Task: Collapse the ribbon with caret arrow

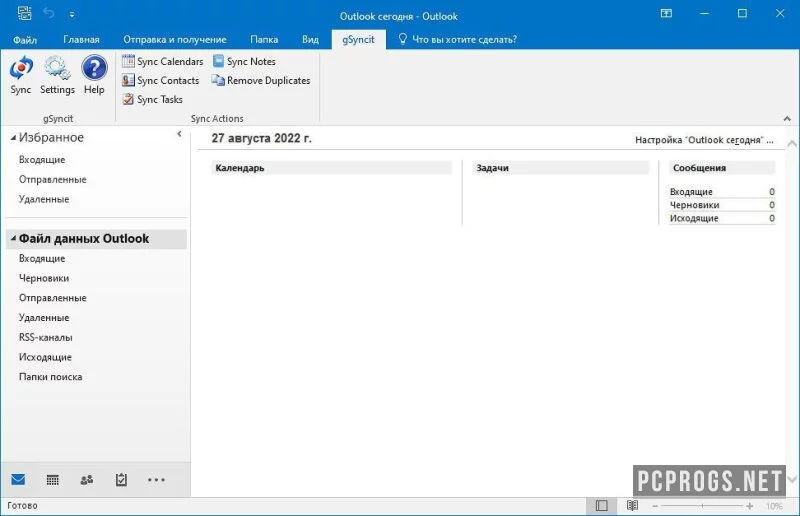Action: click(787, 118)
